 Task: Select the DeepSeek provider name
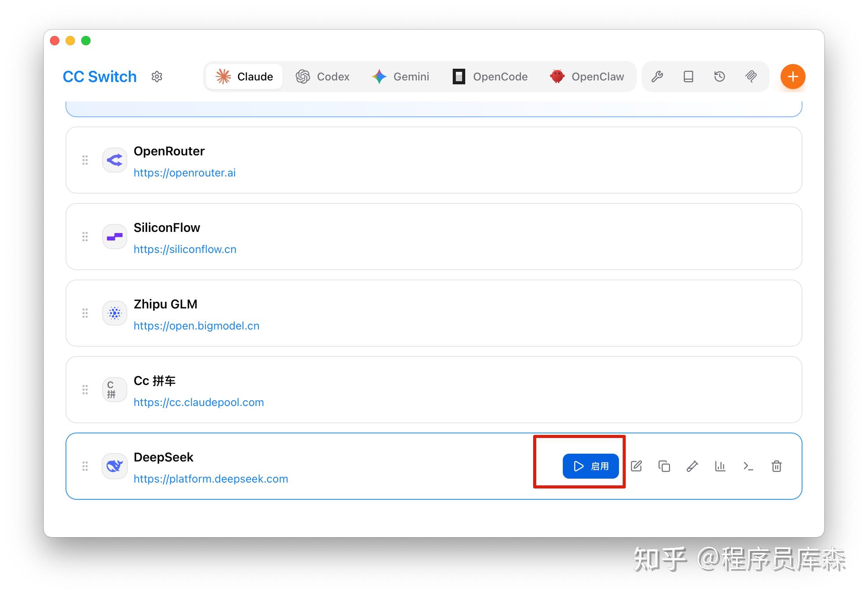click(164, 457)
